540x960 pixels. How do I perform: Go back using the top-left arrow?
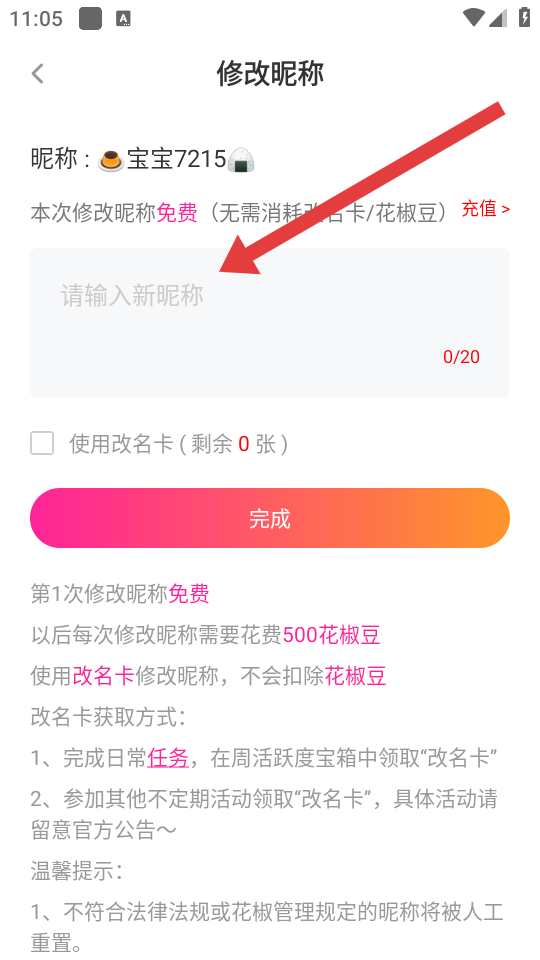pos(38,73)
